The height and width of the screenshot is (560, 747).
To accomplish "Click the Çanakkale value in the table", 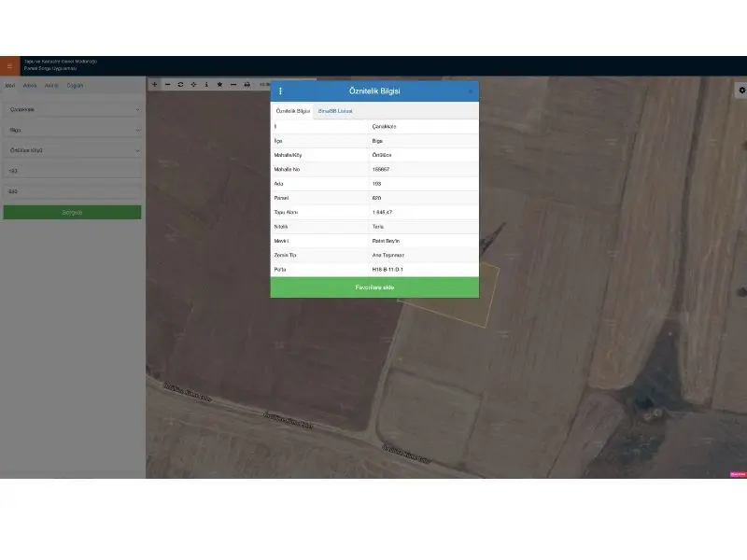I will [384, 127].
